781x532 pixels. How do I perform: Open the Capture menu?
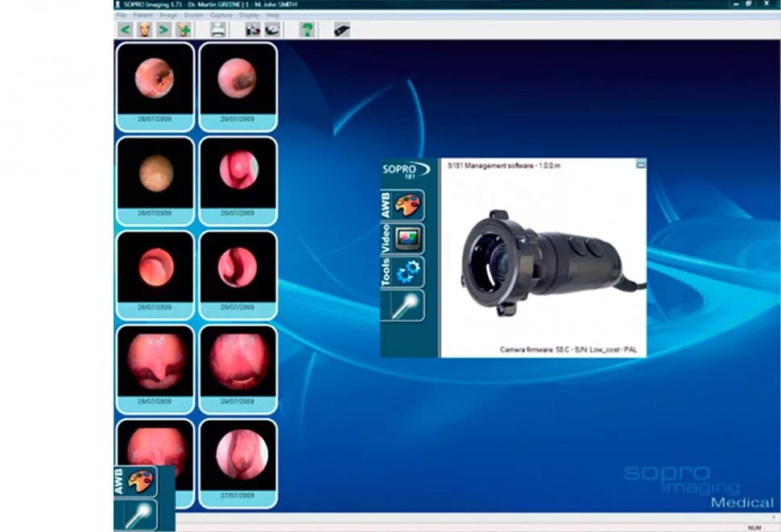point(221,15)
